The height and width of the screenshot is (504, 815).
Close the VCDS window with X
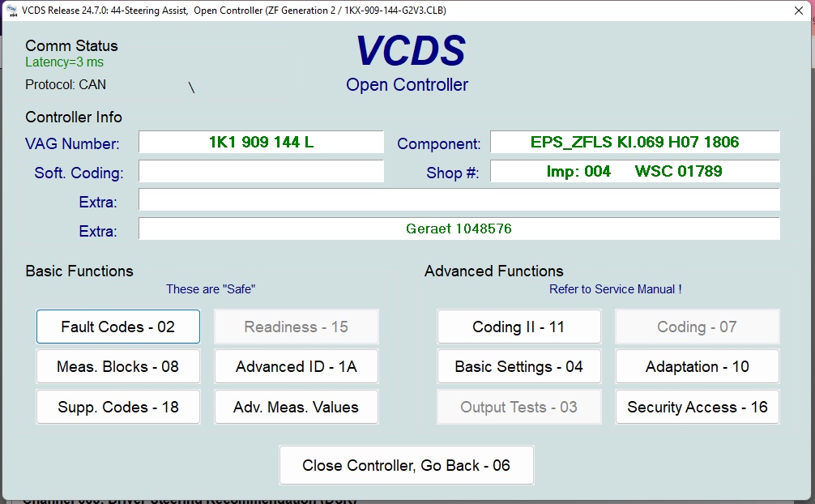(799, 11)
